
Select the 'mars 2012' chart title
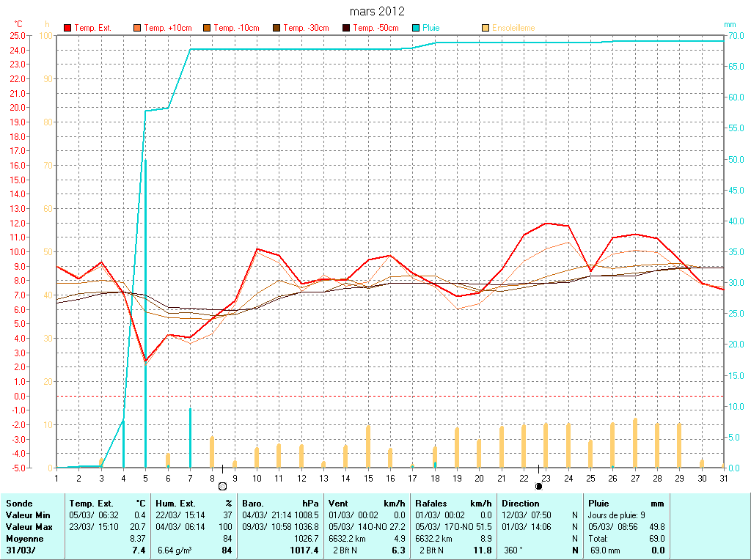point(376,11)
